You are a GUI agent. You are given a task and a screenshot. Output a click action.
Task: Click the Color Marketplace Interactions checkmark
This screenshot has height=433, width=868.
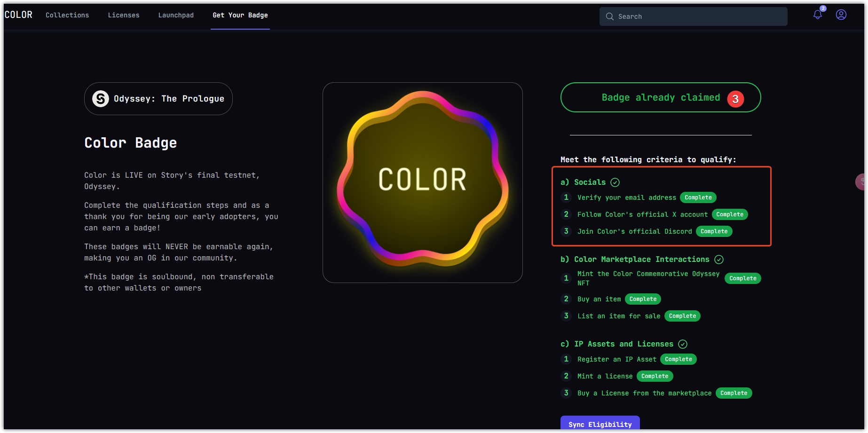tap(719, 260)
